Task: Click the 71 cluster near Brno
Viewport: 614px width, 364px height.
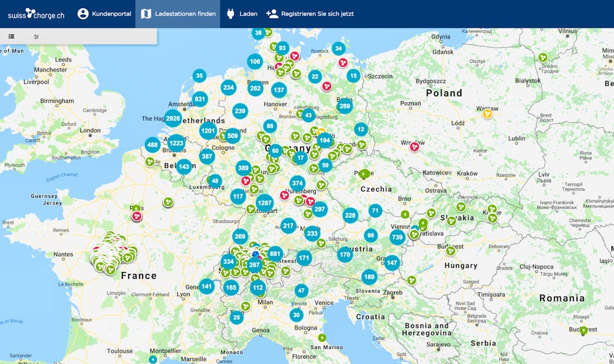Action: [x=375, y=211]
